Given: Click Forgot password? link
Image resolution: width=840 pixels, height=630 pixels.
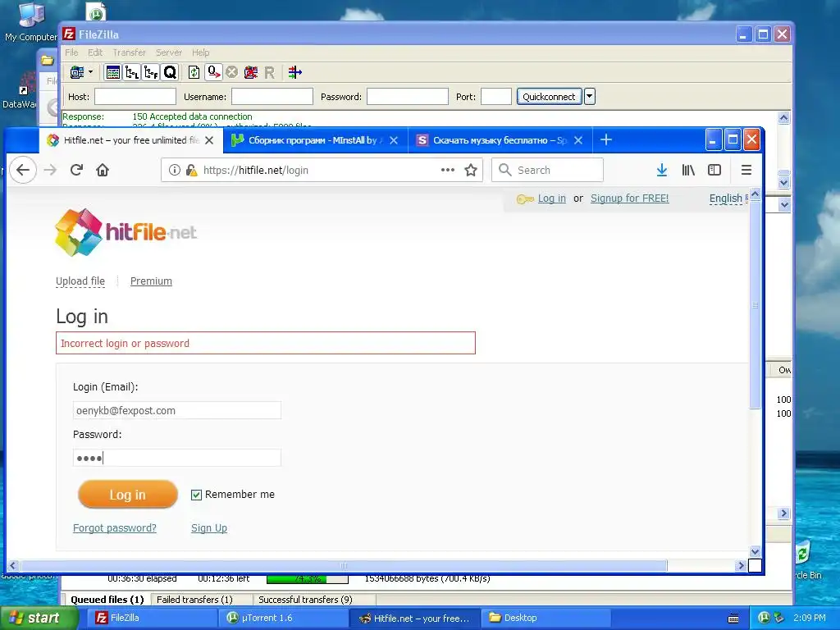Looking at the screenshot, I should [115, 528].
